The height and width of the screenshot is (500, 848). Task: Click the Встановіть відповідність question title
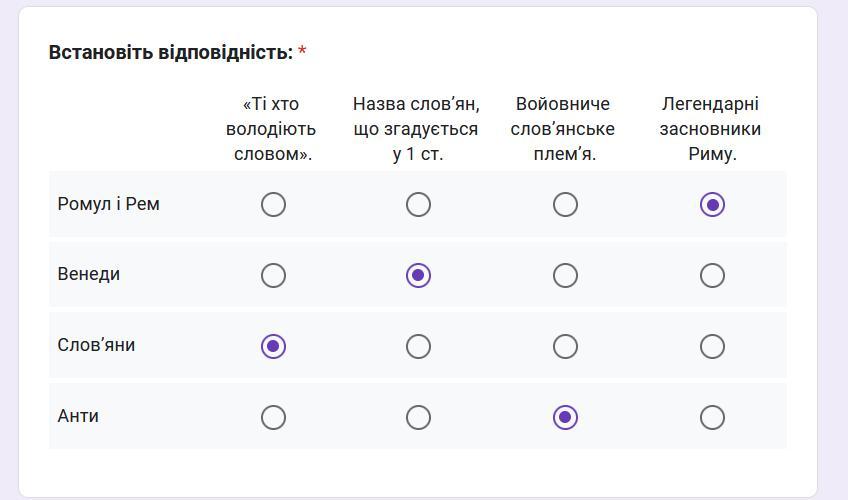171,53
